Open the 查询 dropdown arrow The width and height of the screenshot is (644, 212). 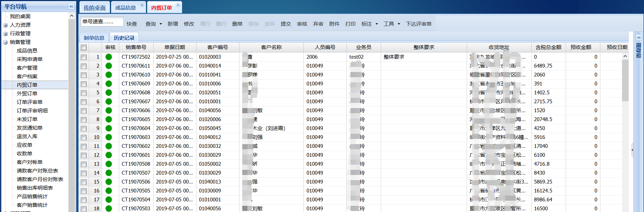160,24
